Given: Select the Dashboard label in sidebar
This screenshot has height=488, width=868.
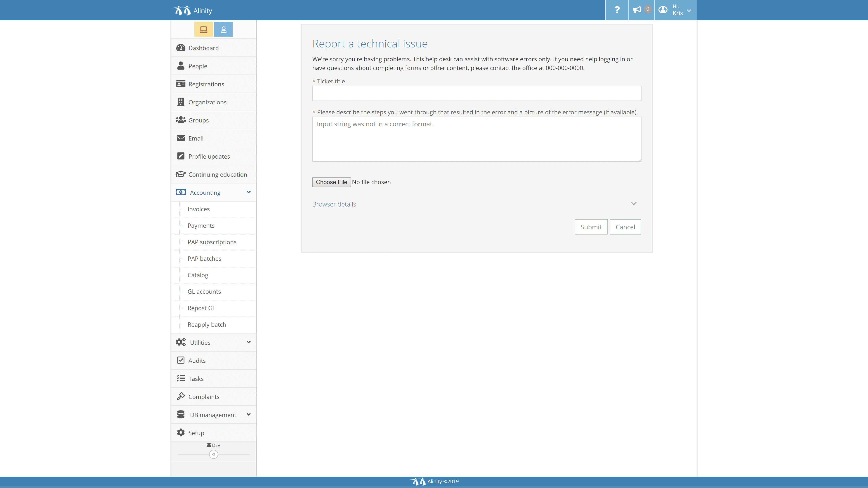Looking at the screenshot, I should 203,48.
